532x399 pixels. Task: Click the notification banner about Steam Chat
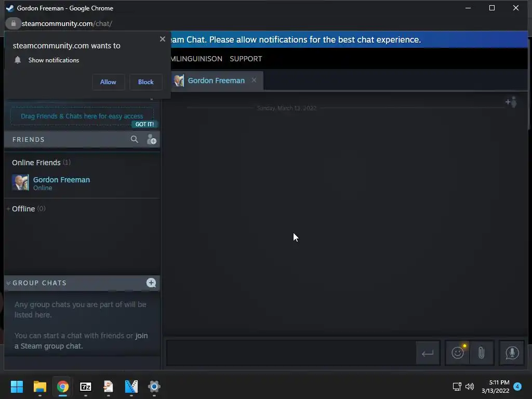click(349, 39)
